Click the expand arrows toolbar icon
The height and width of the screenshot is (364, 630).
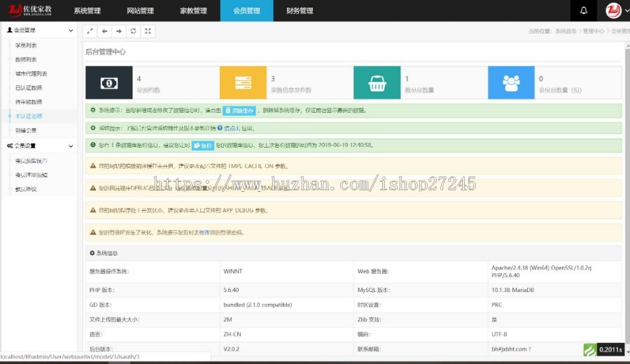pyautogui.click(x=90, y=31)
